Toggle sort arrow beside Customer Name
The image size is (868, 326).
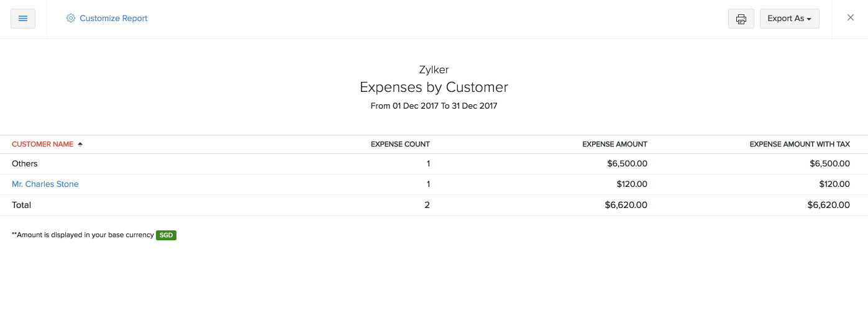click(x=80, y=144)
